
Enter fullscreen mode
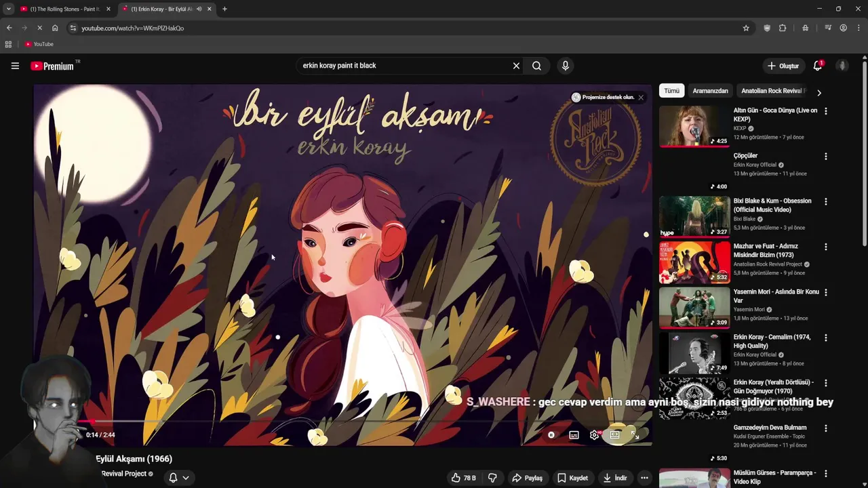pos(635,435)
